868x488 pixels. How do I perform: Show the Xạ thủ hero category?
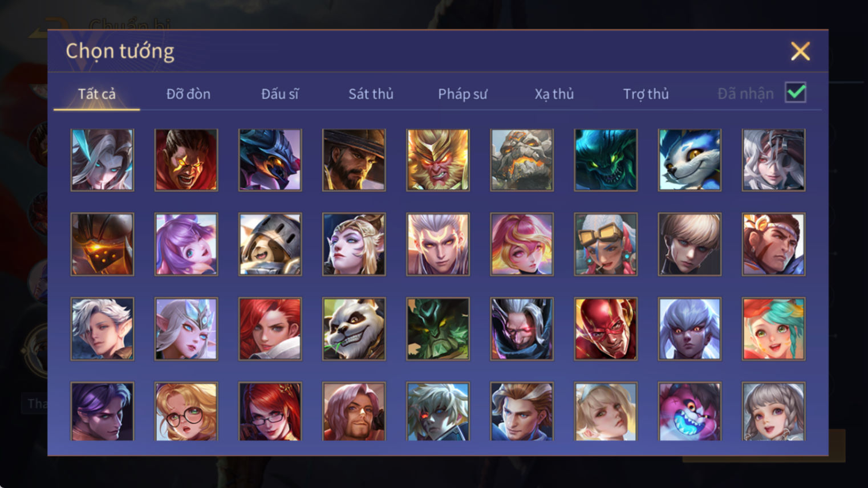[x=554, y=94]
